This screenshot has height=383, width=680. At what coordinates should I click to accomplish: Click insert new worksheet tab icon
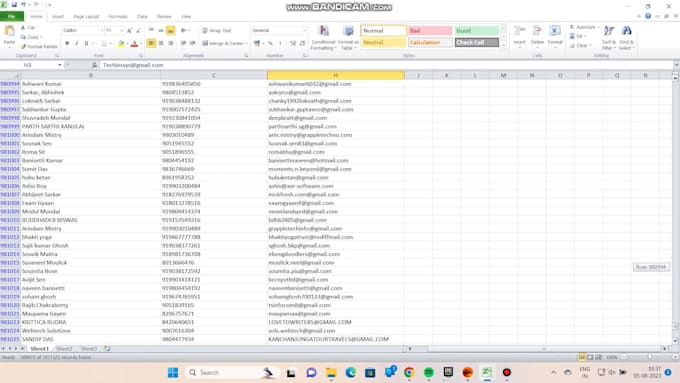tap(107, 348)
